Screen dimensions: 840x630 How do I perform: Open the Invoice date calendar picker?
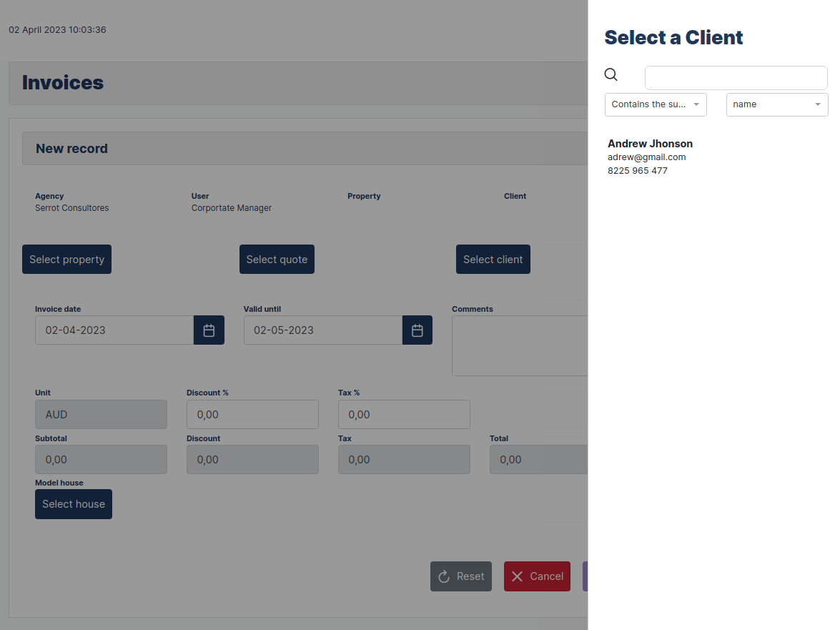click(209, 330)
